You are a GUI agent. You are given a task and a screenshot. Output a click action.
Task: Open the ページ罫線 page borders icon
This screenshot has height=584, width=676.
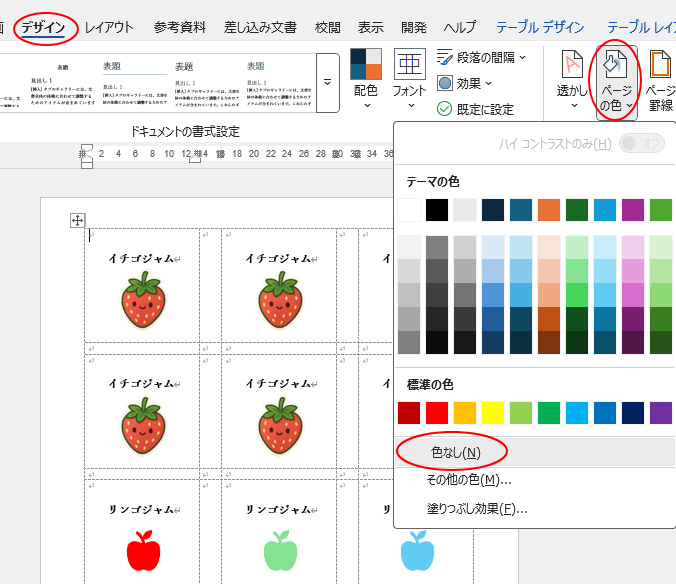pyautogui.click(x=660, y=65)
